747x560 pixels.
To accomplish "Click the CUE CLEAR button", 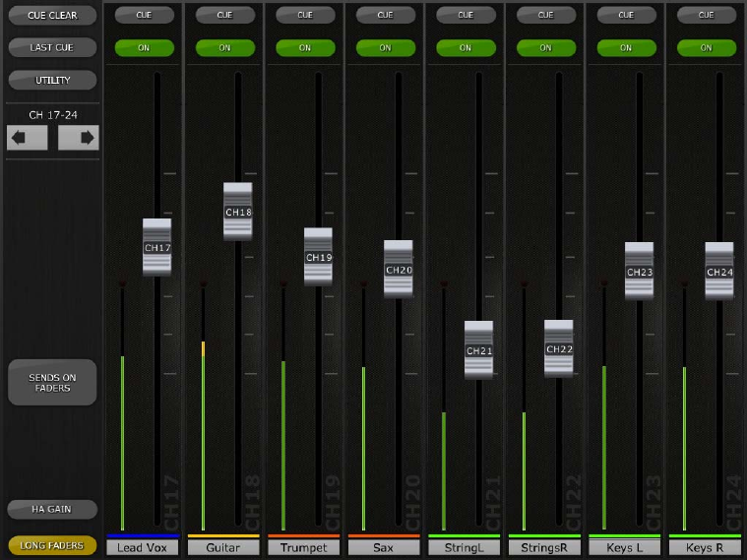I will click(x=52, y=15).
